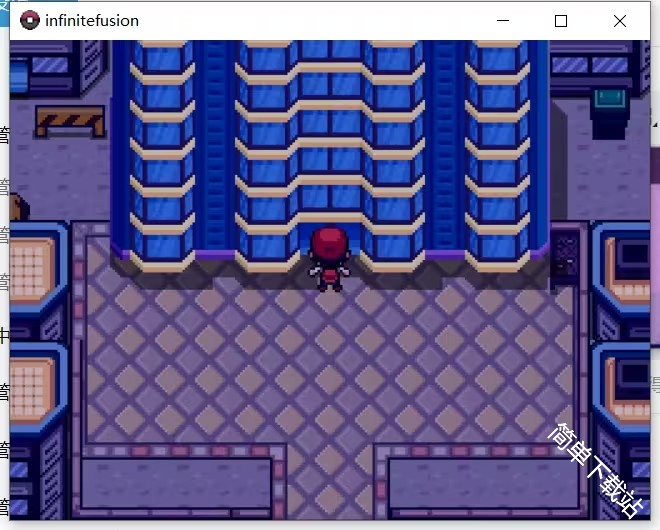Click the white Chinese watermark text
This screenshot has width=660, height=530.
pos(597,469)
